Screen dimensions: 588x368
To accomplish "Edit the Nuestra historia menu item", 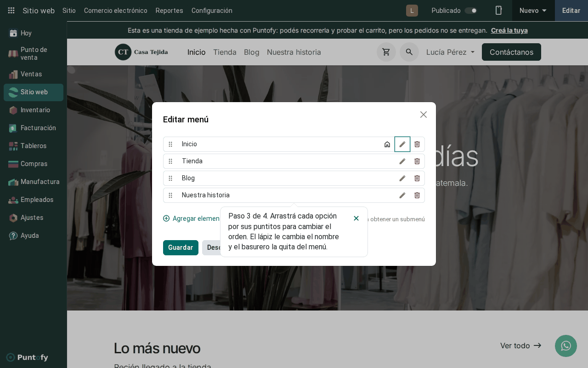I will [402, 195].
